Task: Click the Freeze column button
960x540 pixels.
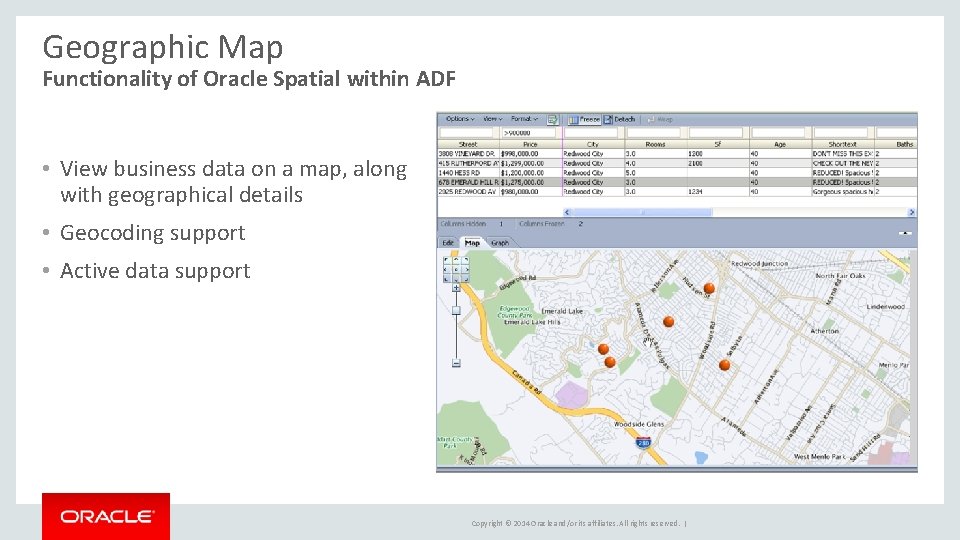Action: tap(584, 119)
